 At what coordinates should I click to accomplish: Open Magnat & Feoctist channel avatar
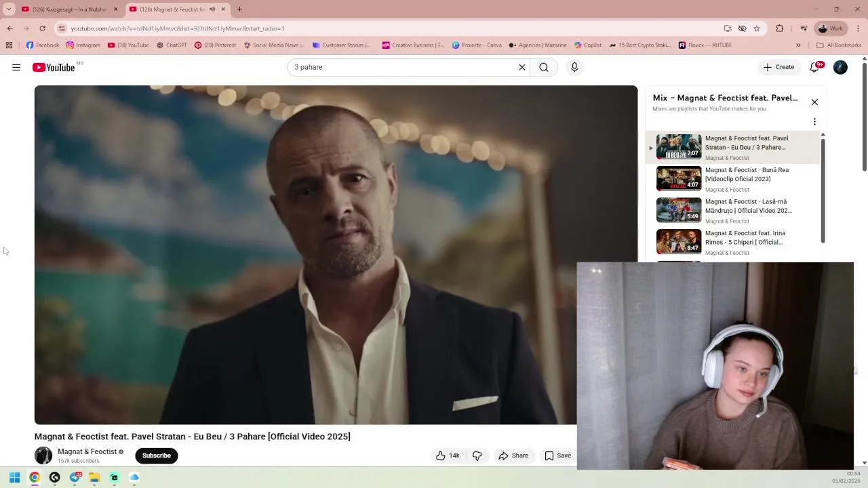[43, 455]
